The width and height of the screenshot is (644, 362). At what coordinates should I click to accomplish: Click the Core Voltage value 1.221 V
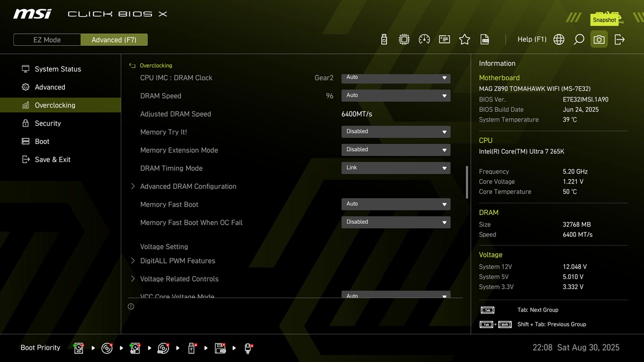(573, 182)
